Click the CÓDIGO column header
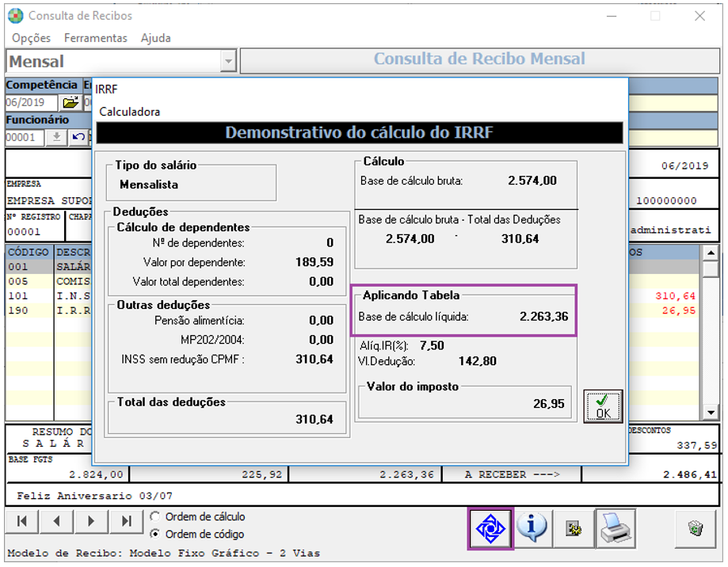Image resolution: width=728 pixels, height=567 pixels. tap(29, 252)
